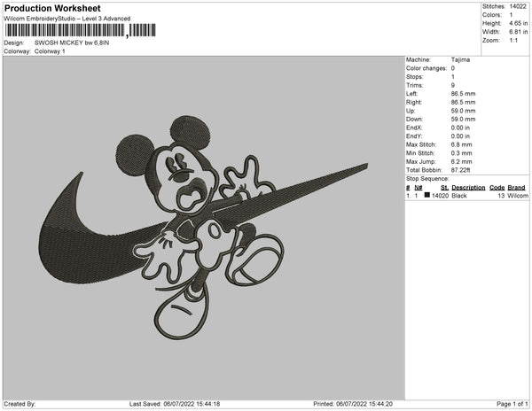Click the 'St.' column header
532x411 pixels.
(x=444, y=188)
